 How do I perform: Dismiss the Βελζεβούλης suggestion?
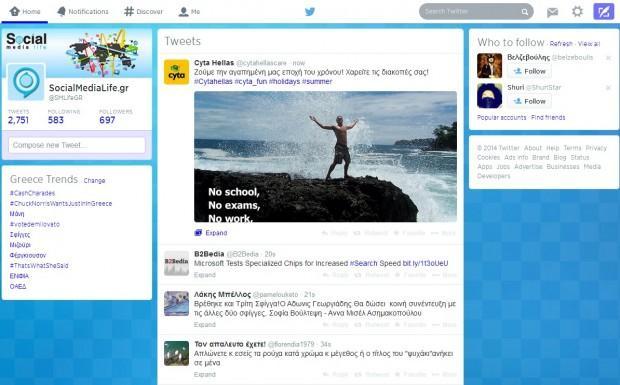tap(609, 58)
